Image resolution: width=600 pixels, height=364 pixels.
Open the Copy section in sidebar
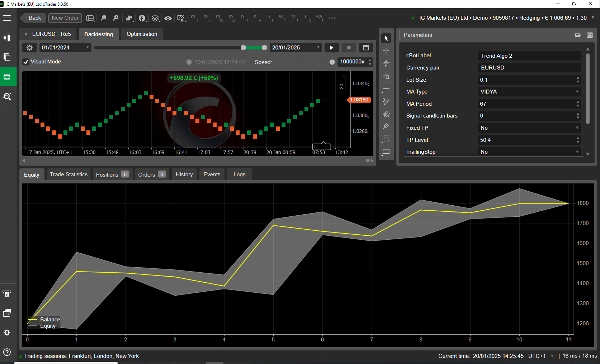click(x=7, y=57)
